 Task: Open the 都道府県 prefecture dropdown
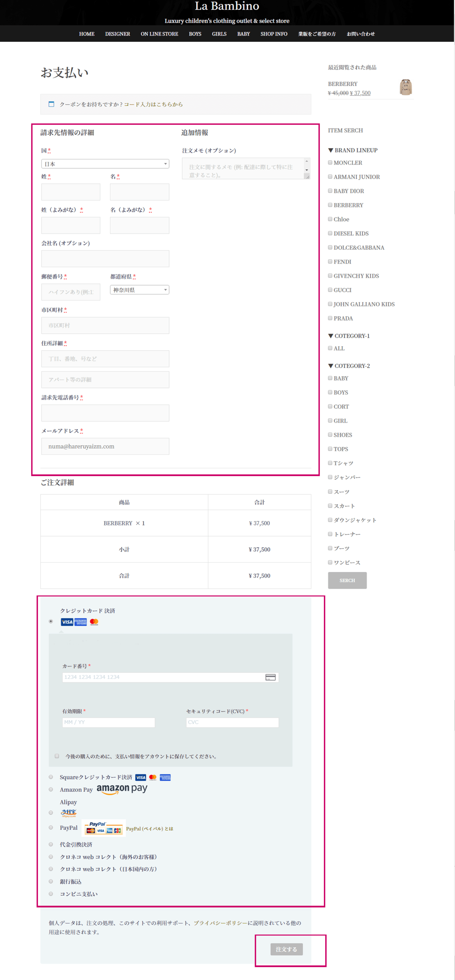[139, 290]
